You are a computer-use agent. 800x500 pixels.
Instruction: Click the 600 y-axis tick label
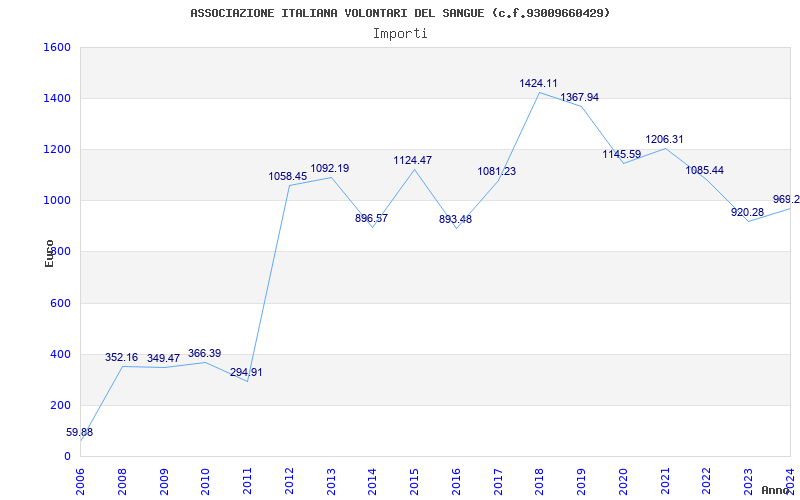61,303
